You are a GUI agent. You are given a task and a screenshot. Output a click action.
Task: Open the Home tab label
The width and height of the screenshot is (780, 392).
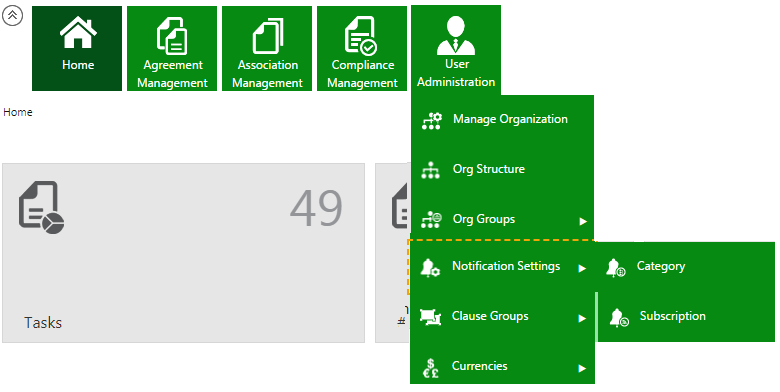point(78,65)
